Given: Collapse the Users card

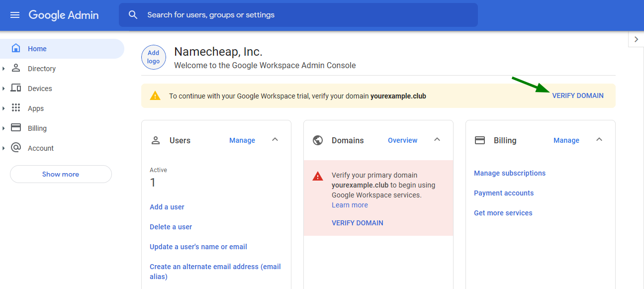Looking at the screenshot, I should point(275,140).
